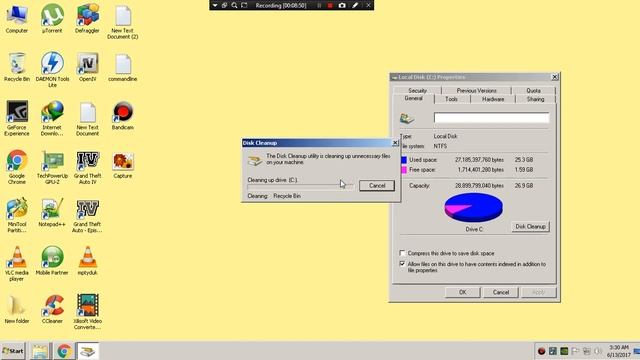Click the red stop recording button
640x360 pixels.
click(330, 5)
